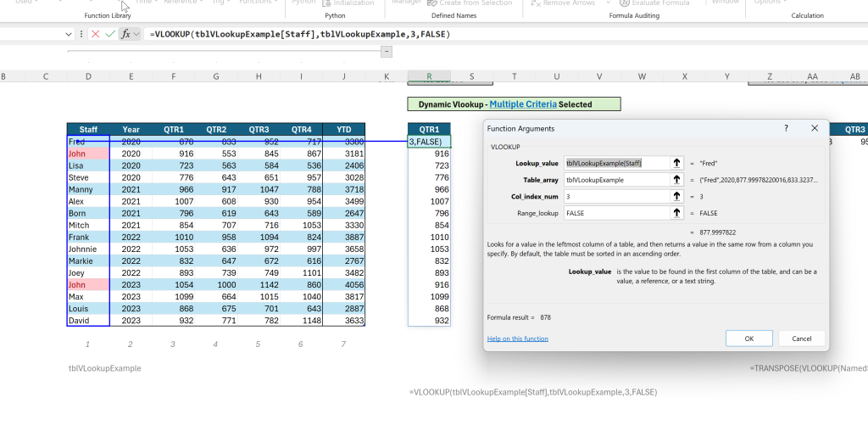868x448 pixels.
Task: Close the Function Arguments dialog
Action: coord(815,128)
